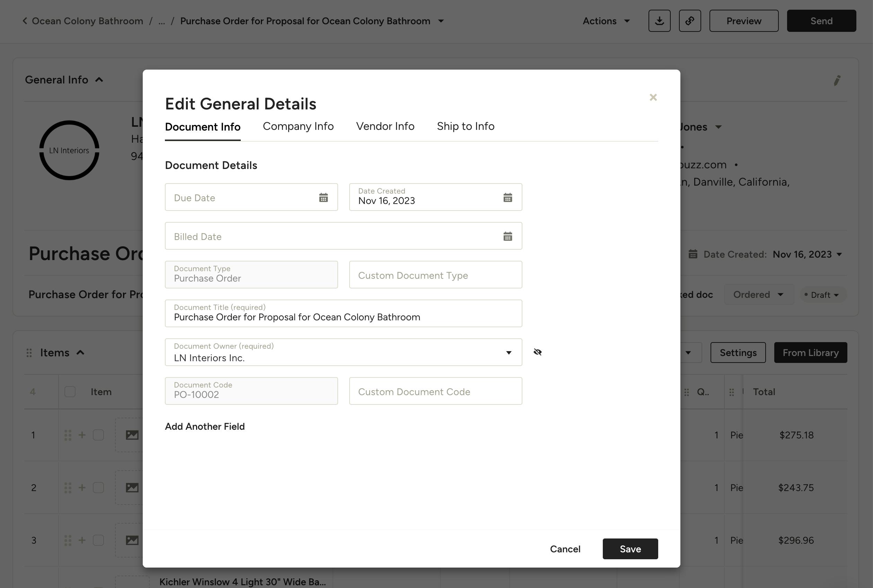Open the Due Date calendar picker
Viewport: 873px width, 588px height.
pos(323,198)
